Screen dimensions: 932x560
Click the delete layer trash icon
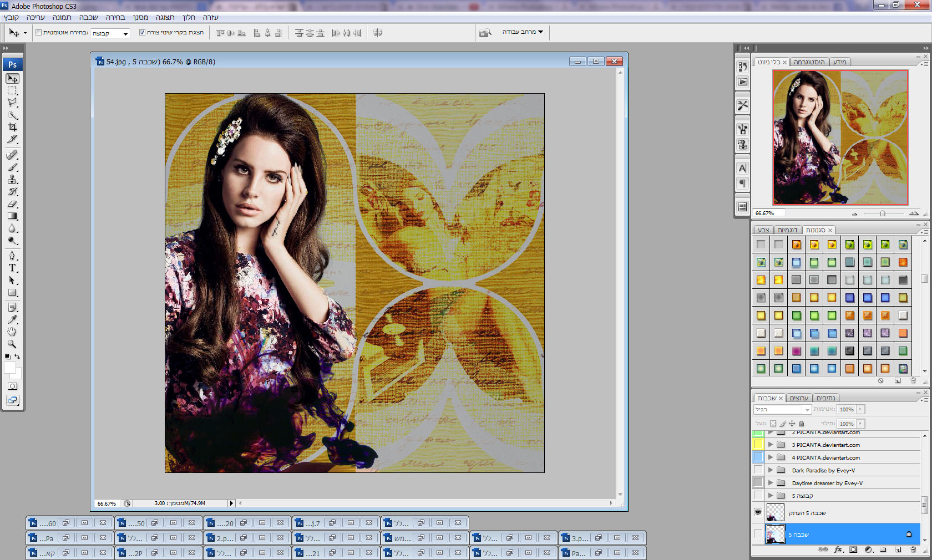coord(913,549)
